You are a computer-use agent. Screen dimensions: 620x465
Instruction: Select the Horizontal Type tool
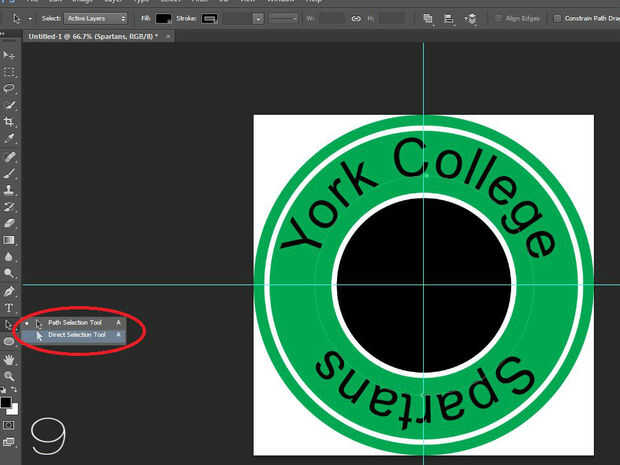pos(9,308)
